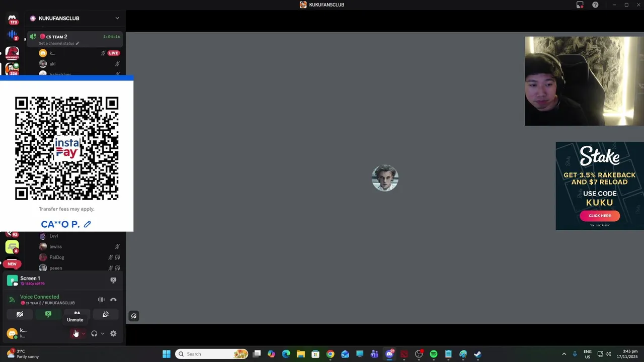Open headphone output options arrow
This screenshot has height=362, width=644.
click(103, 333)
